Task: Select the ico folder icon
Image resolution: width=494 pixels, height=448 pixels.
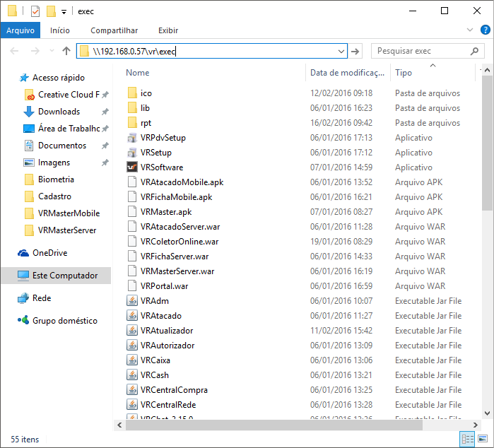Action: pos(131,93)
